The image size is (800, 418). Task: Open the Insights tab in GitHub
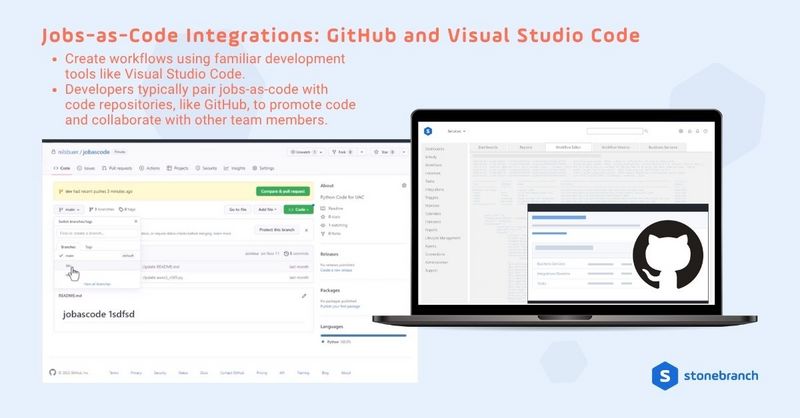tap(235, 168)
